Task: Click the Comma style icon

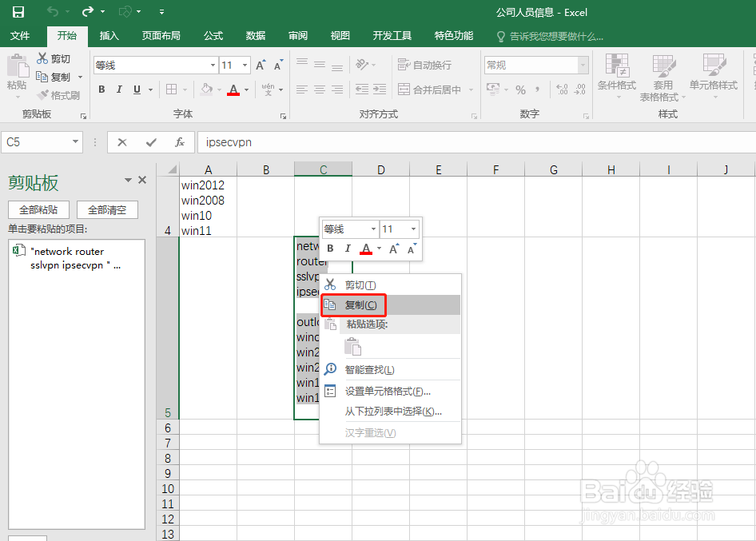Action: [538, 90]
